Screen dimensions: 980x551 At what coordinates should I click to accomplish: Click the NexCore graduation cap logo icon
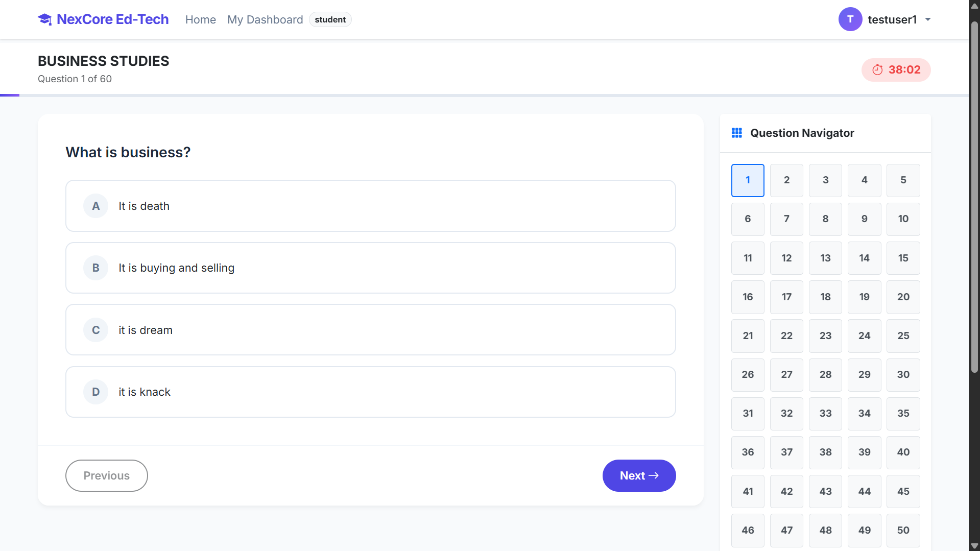[x=45, y=19]
